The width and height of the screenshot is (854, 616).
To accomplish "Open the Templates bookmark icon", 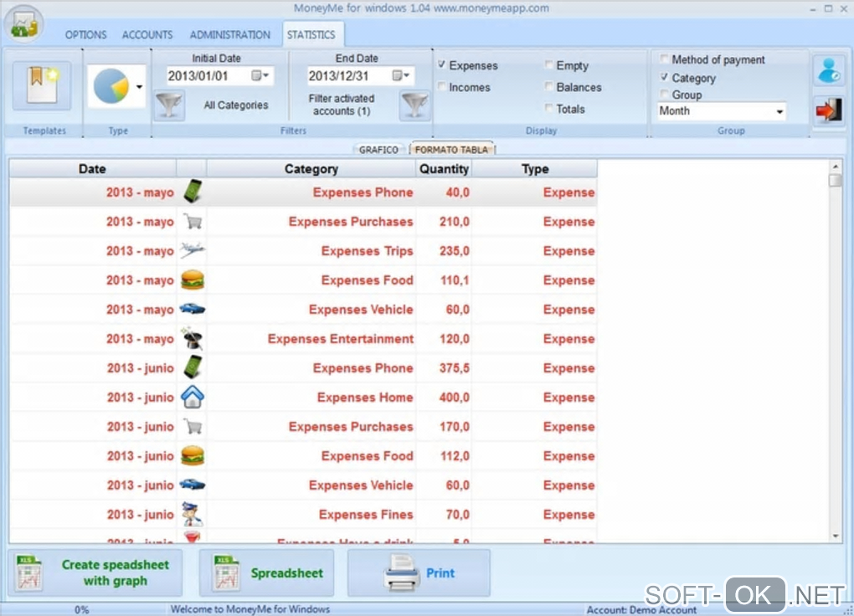I will pyautogui.click(x=42, y=85).
